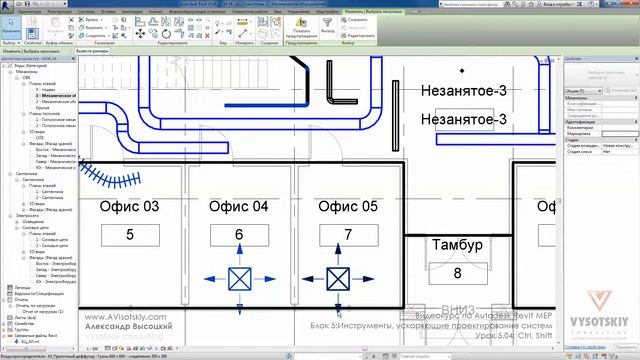This screenshot has width=640, height=360.
Task: Open 1 - Сантехника floor plan
Action: pos(49,192)
